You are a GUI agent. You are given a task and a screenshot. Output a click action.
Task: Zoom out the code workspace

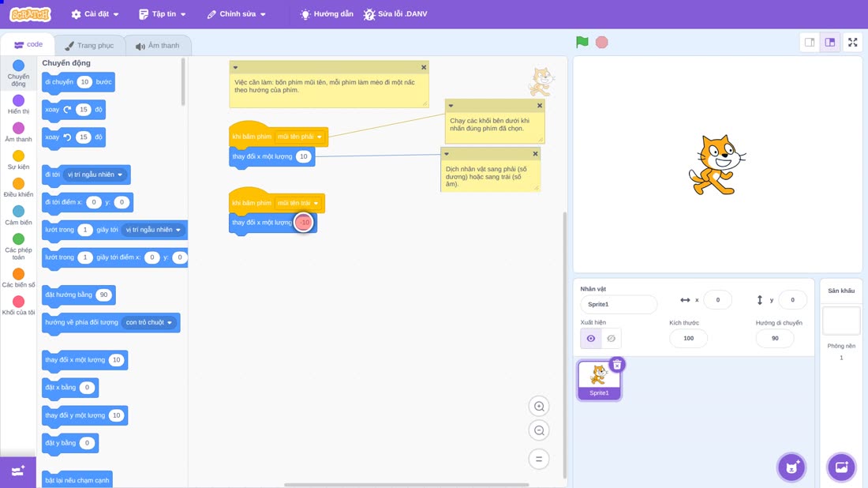coord(539,430)
